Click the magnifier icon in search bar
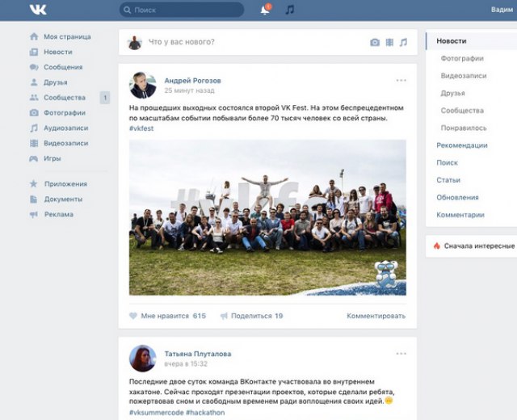Screen dimensions: 517x420 [x=128, y=10]
